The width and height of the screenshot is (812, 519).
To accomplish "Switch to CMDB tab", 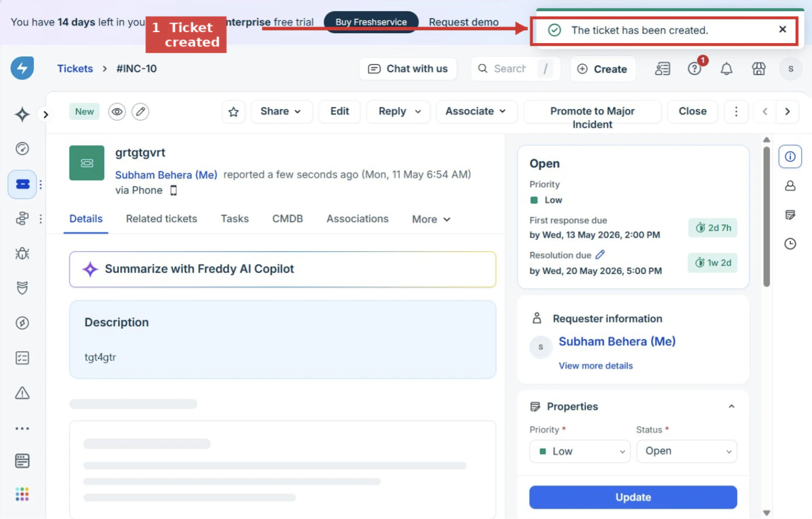I will coord(287,219).
